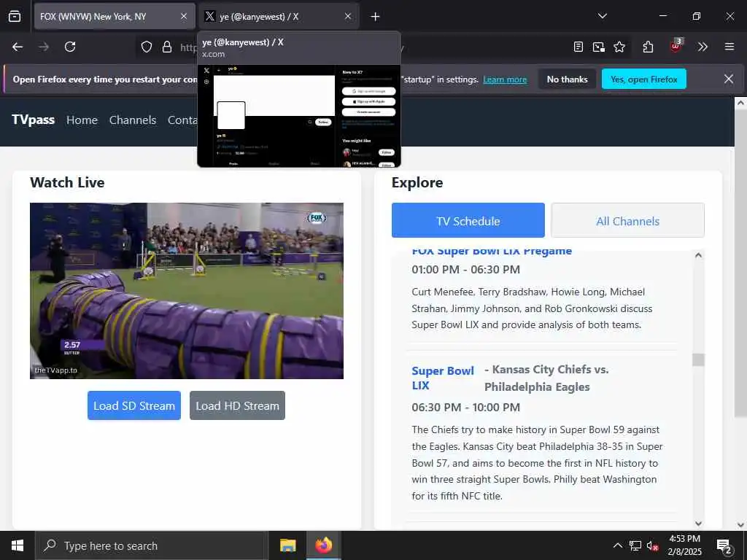Open the Super Bowl LIX schedule title
This screenshot has width=747, height=560.
(443, 378)
